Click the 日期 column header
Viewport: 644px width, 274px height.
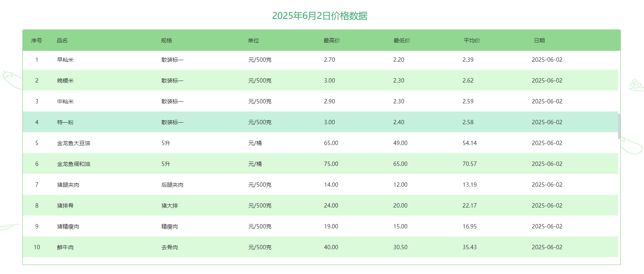(x=539, y=40)
